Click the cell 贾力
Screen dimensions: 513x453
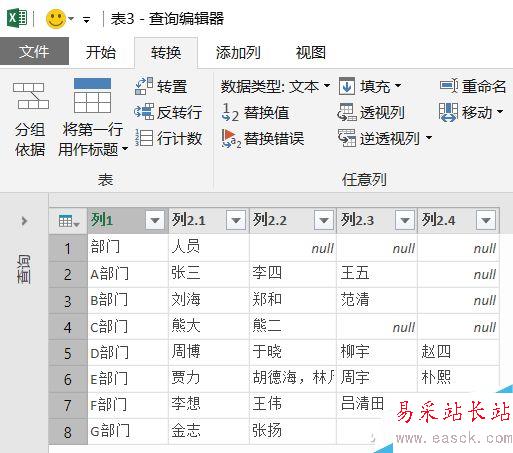[x=209, y=379]
